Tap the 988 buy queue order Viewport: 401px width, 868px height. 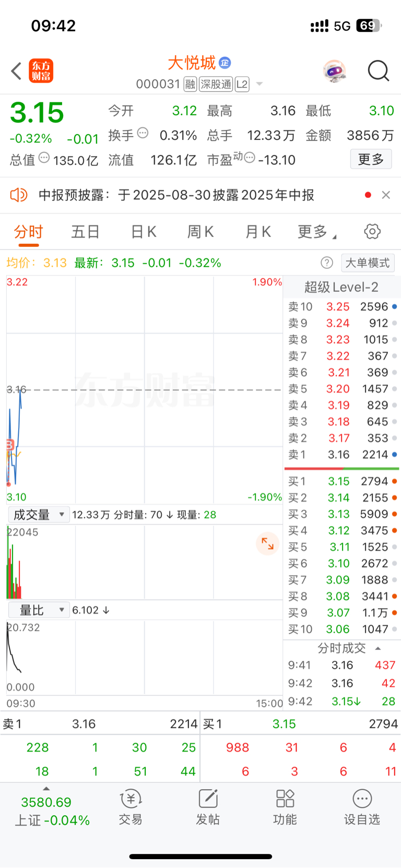pos(238,747)
